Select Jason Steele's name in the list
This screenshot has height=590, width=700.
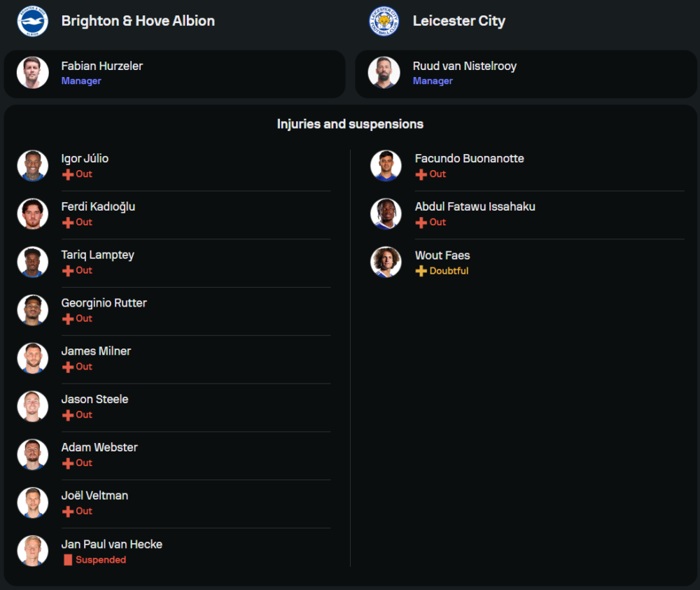(x=94, y=399)
